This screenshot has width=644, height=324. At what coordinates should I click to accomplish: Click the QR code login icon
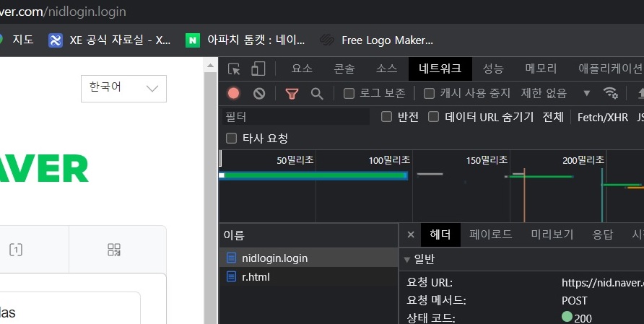coord(114,250)
